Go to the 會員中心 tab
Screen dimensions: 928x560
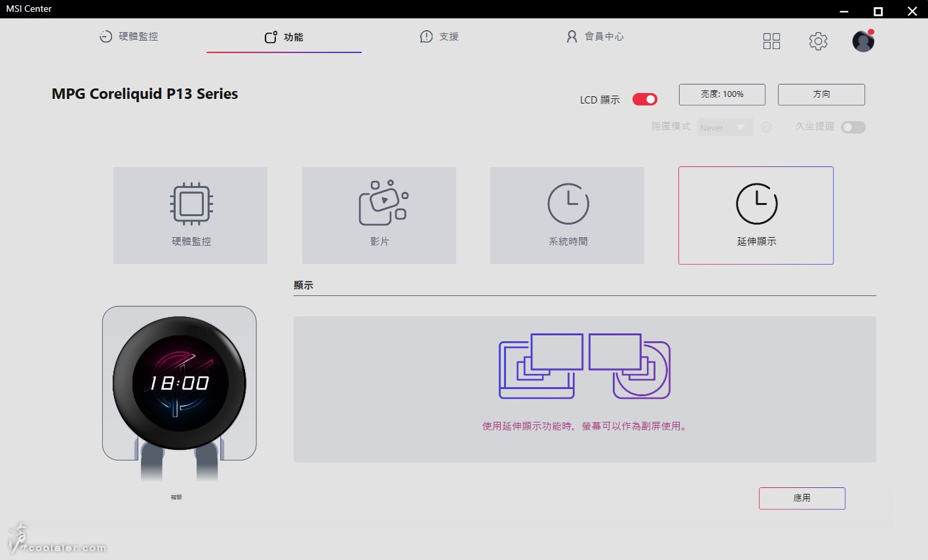[595, 37]
